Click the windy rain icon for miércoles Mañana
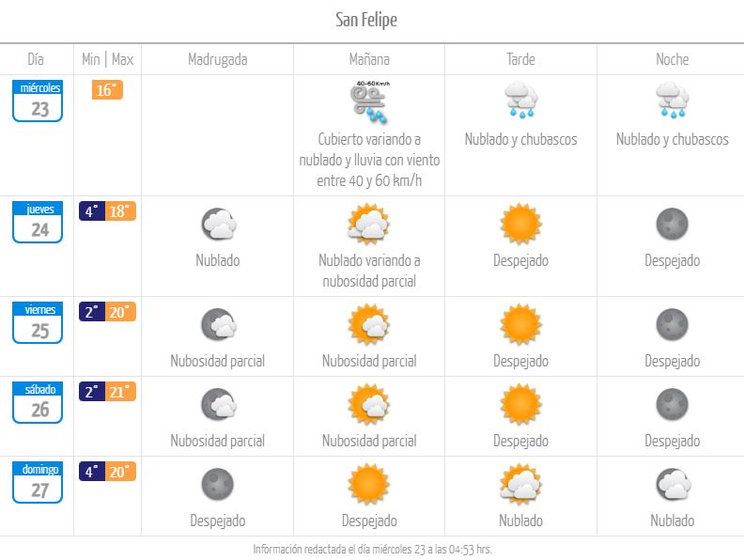 [x=369, y=102]
